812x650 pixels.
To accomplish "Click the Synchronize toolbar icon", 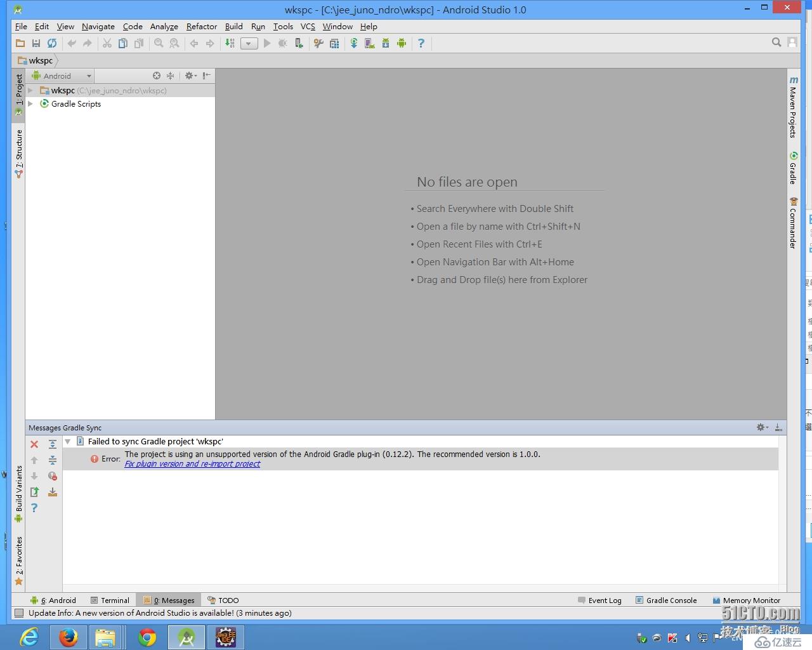I will pos(52,43).
